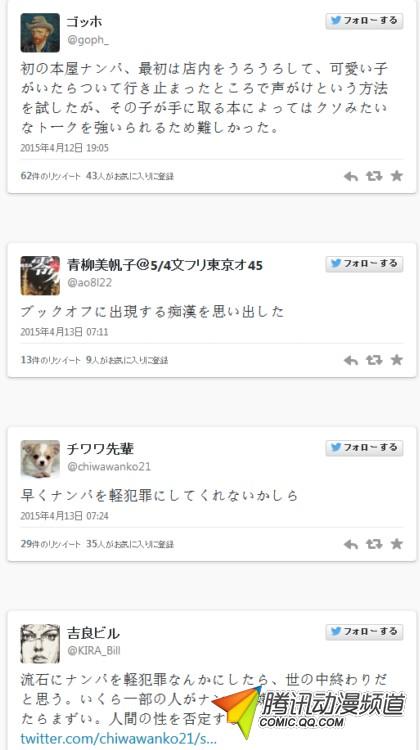Reply to ゴッホ's tweet
This screenshot has width=420, height=750.
click(351, 176)
